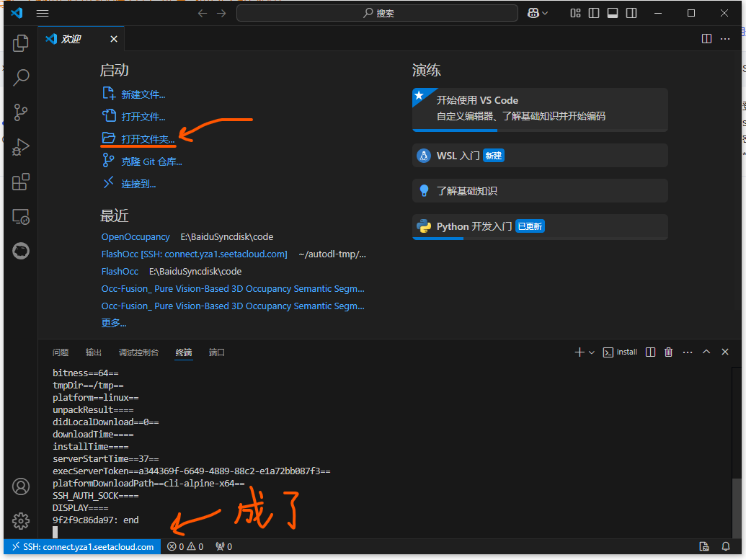The height and width of the screenshot is (560, 746).
Task: Go forward with the right arrow
Action: [x=222, y=13]
